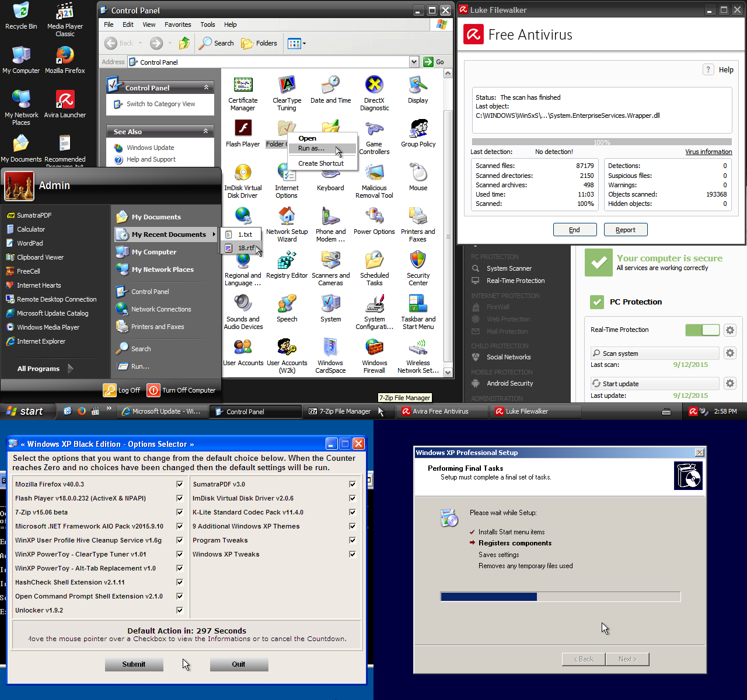Launch Mozilla Firefox desktop shortcut
Viewport: 747px width, 700px height.
(65, 60)
